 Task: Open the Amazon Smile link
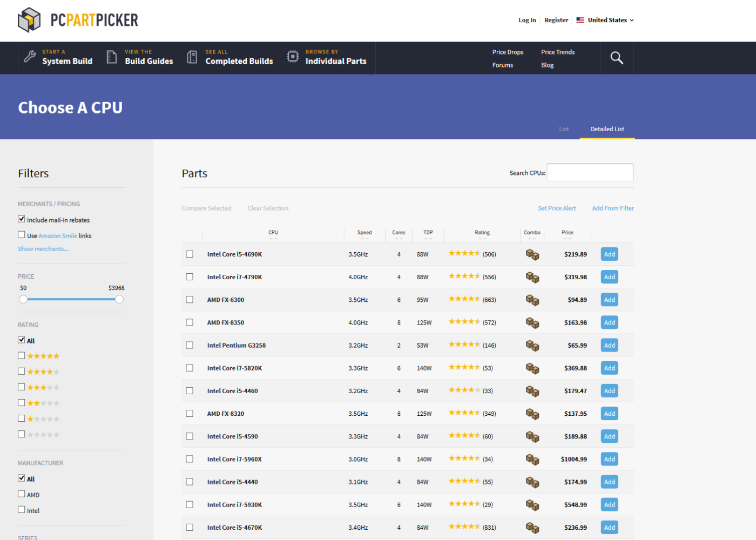(58, 236)
